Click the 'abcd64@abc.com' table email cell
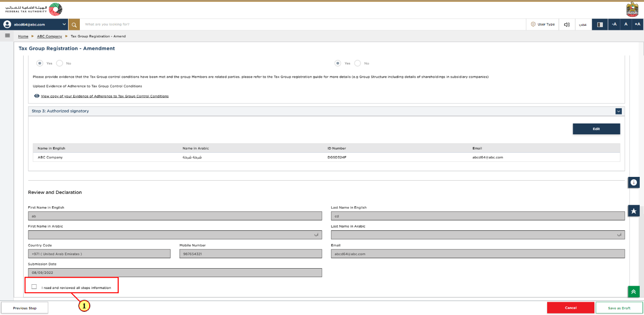 (488, 157)
